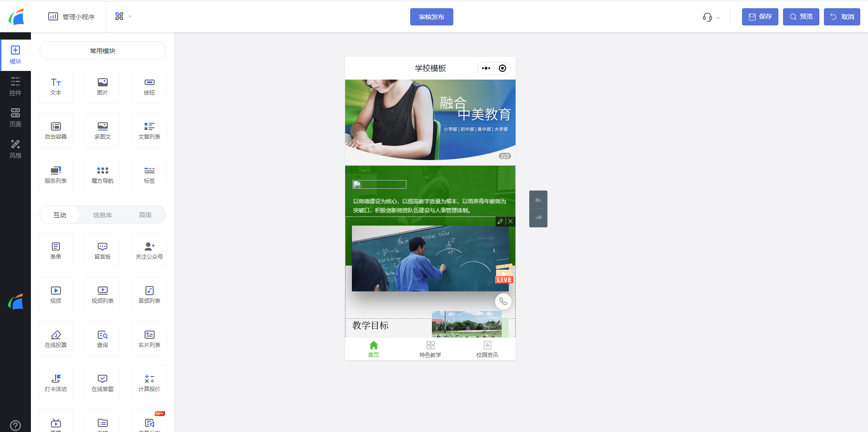Screen dimensions: 868x432
Task: Click the undo arrow button
Action: 538,200
